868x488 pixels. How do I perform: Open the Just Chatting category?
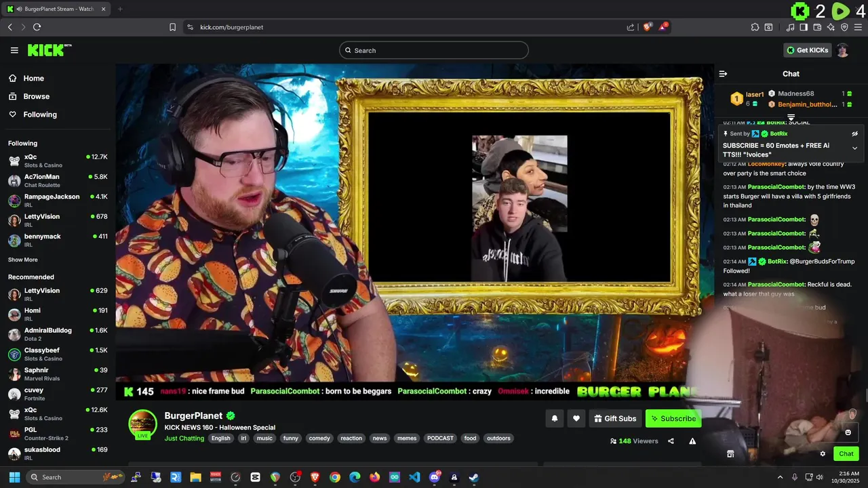(x=184, y=439)
